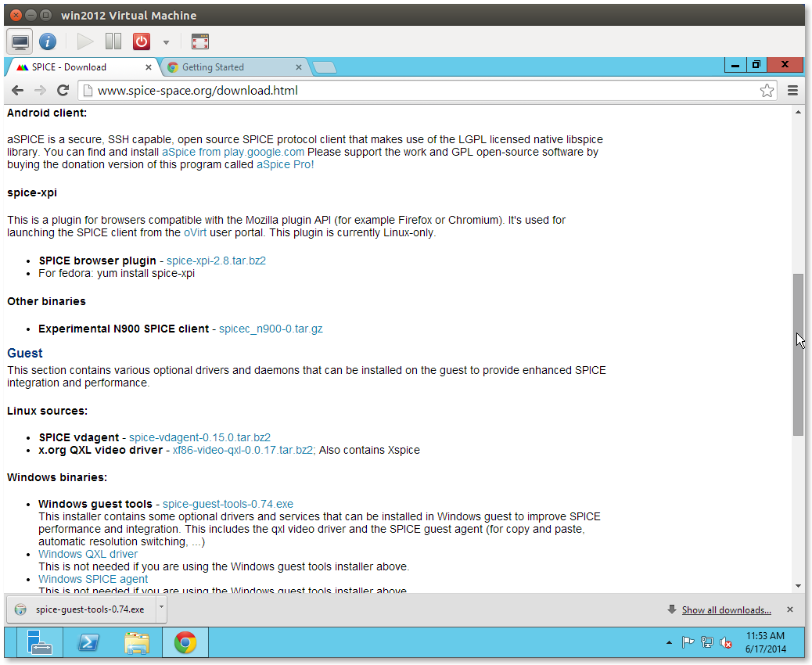This screenshot has height=665, width=812.
Task: Bookmark this page with star
Action: point(767,91)
